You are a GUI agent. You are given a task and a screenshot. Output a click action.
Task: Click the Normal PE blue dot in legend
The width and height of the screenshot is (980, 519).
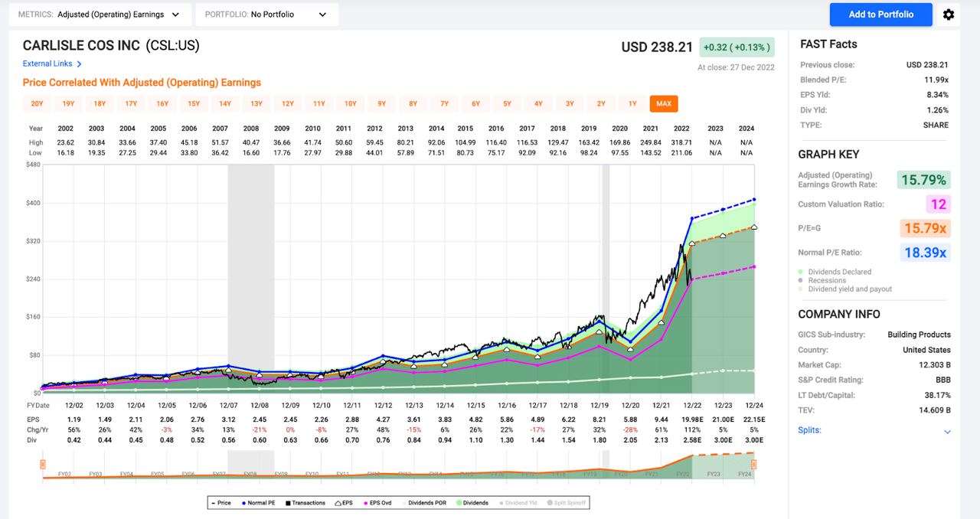tap(244, 503)
